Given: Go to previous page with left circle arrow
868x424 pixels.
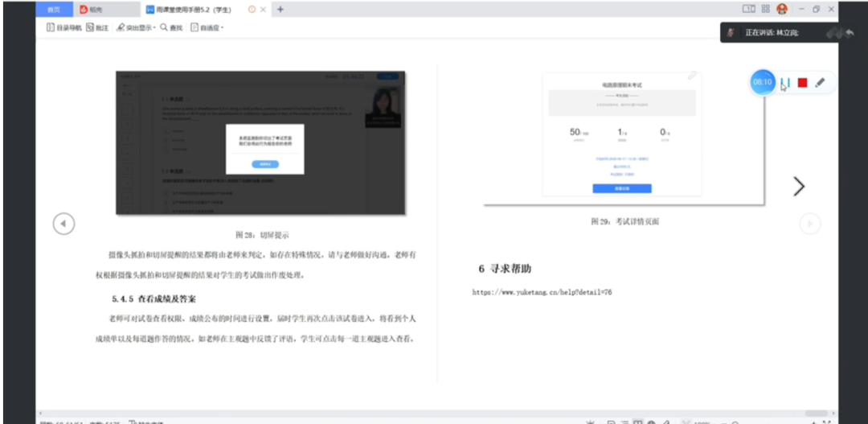Looking at the screenshot, I should (63, 224).
